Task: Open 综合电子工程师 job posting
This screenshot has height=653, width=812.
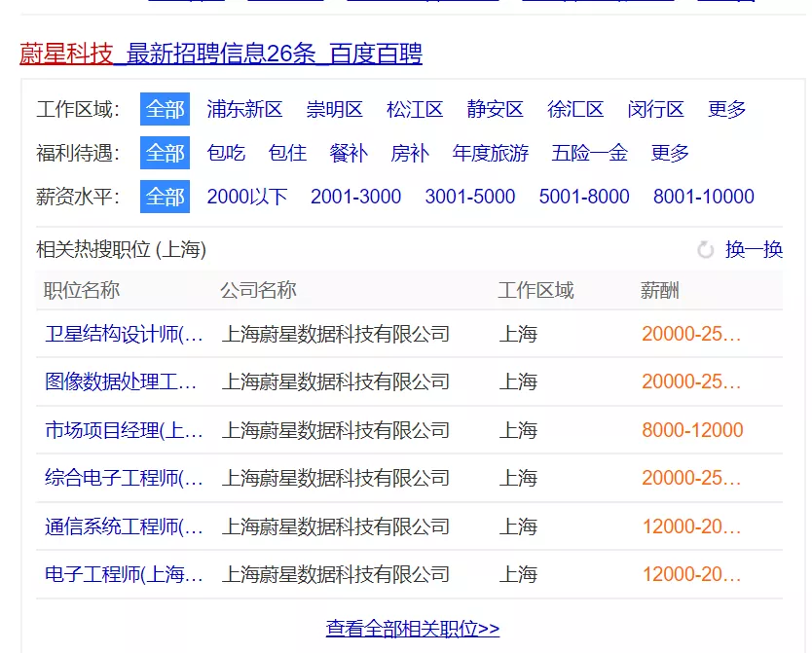Action: [x=124, y=478]
